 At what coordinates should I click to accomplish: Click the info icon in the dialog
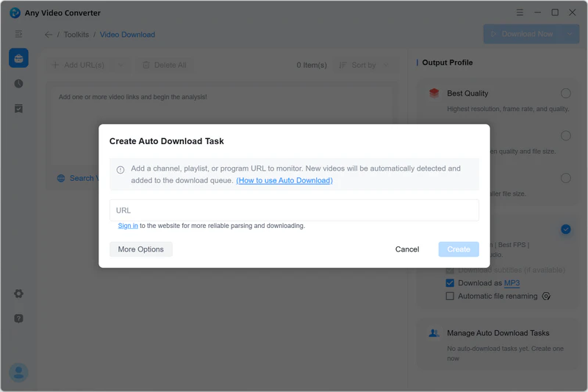[121, 170]
